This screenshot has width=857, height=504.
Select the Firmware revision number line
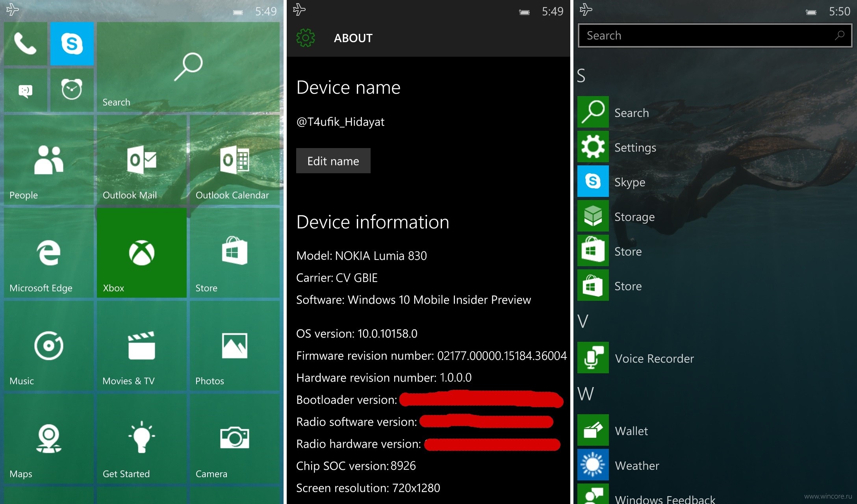click(432, 356)
